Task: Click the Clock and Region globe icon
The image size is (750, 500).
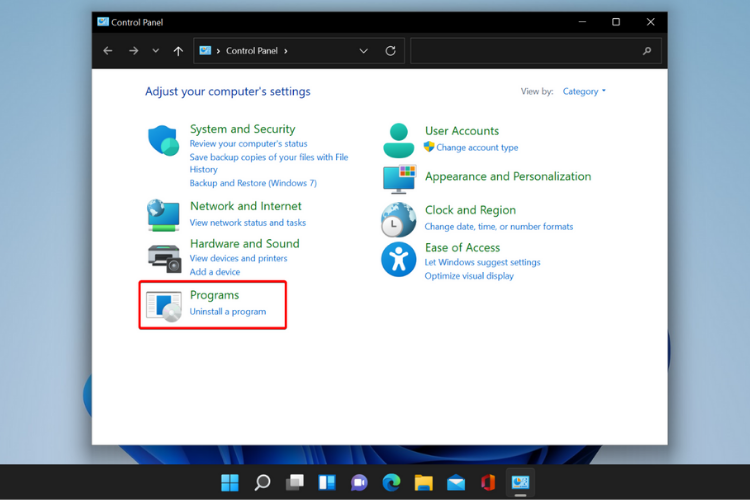Action: point(399,219)
